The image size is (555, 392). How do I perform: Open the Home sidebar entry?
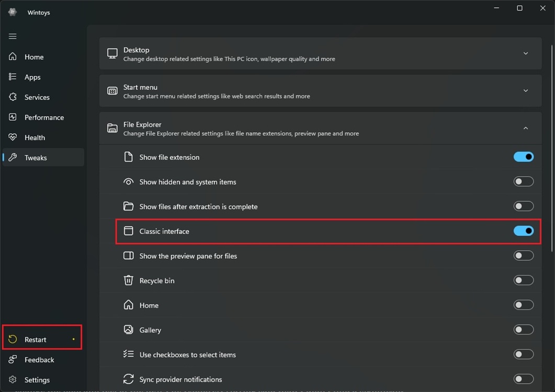(34, 56)
